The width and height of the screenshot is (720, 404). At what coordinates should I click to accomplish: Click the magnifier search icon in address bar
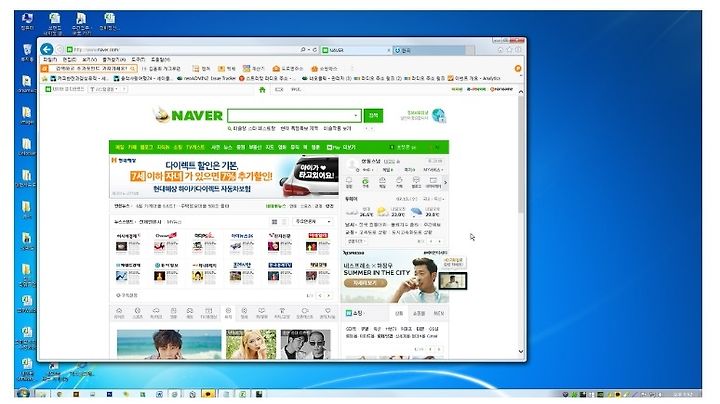[303, 50]
